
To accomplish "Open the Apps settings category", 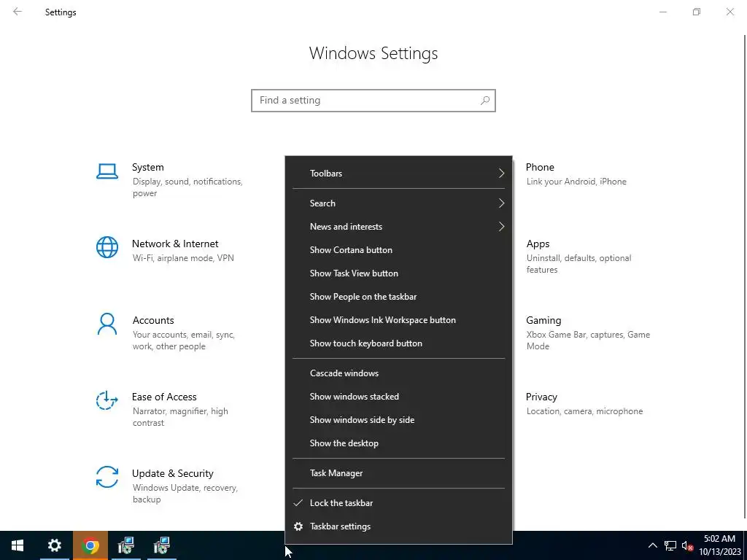I will (578, 256).
